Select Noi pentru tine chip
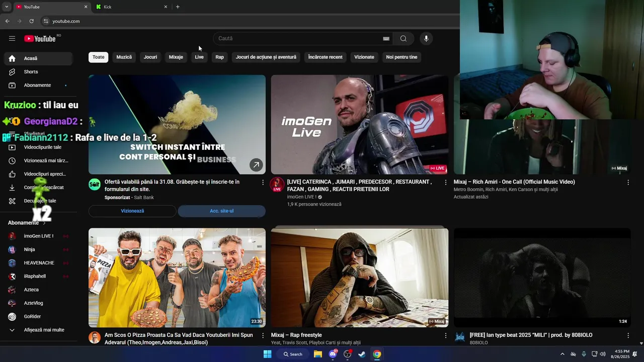The image size is (644, 362). click(x=401, y=57)
